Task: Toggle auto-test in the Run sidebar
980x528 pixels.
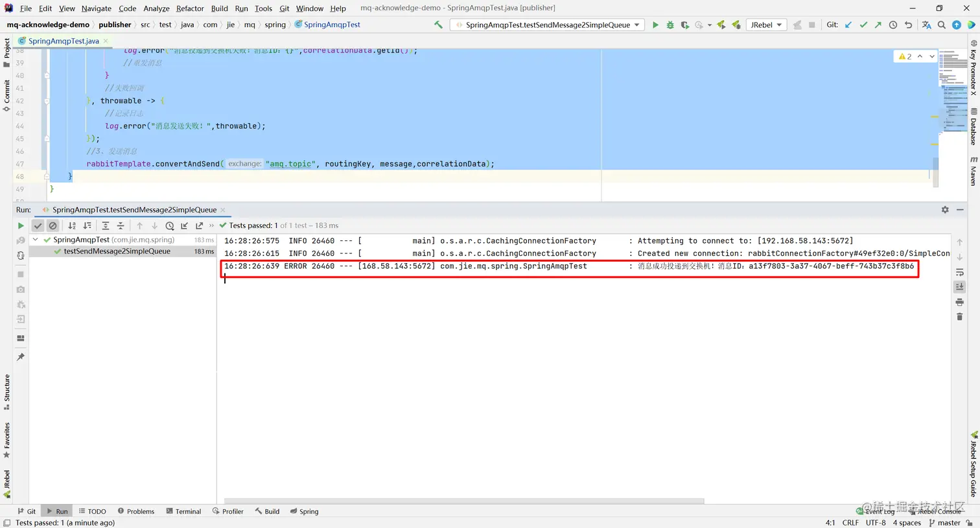Action: coord(21,255)
